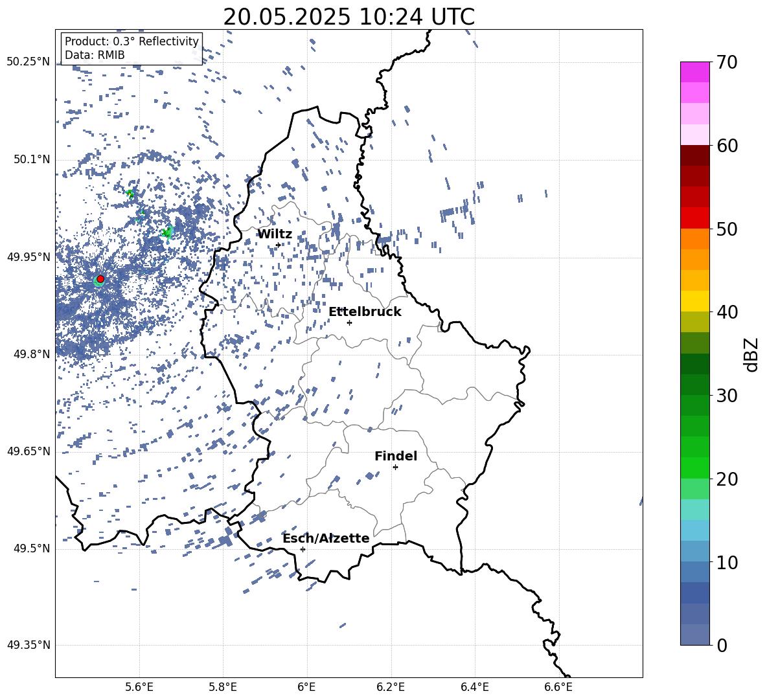Select the Esch/Alzette city label
Image resolution: width=767 pixels, height=700 pixels.
[x=326, y=539]
